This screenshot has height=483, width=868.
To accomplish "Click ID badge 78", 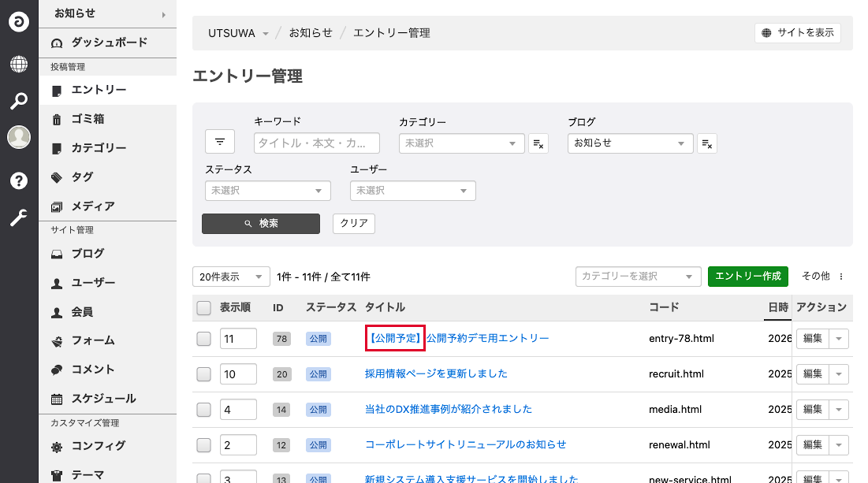I will tap(281, 339).
